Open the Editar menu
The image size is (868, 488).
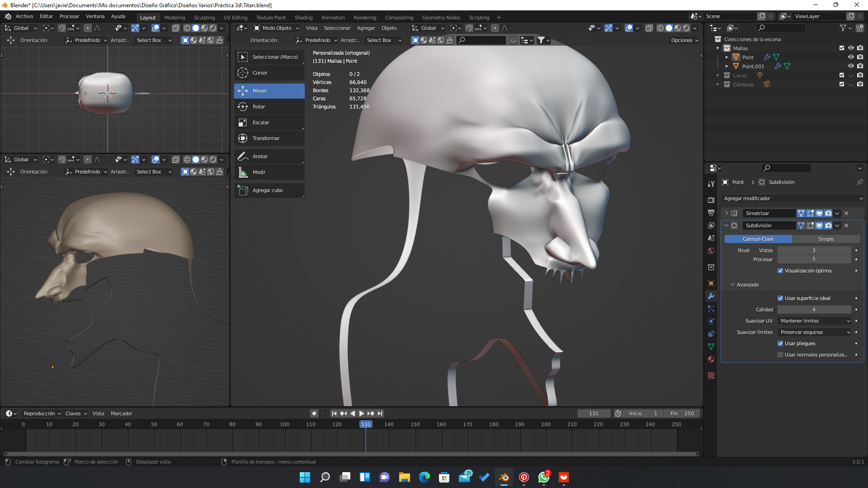pos(46,16)
